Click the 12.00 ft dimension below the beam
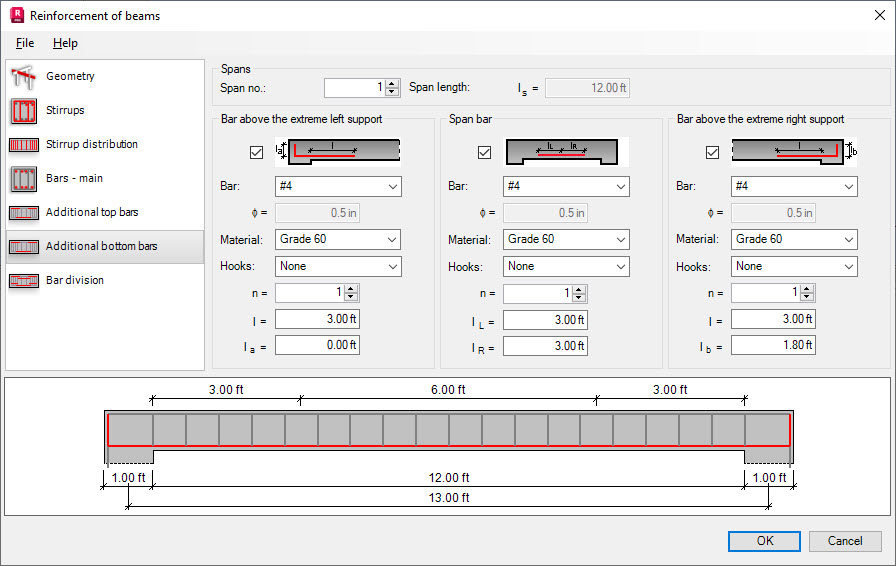The height and width of the screenshot is (566, 896). [x=449, y=478]
